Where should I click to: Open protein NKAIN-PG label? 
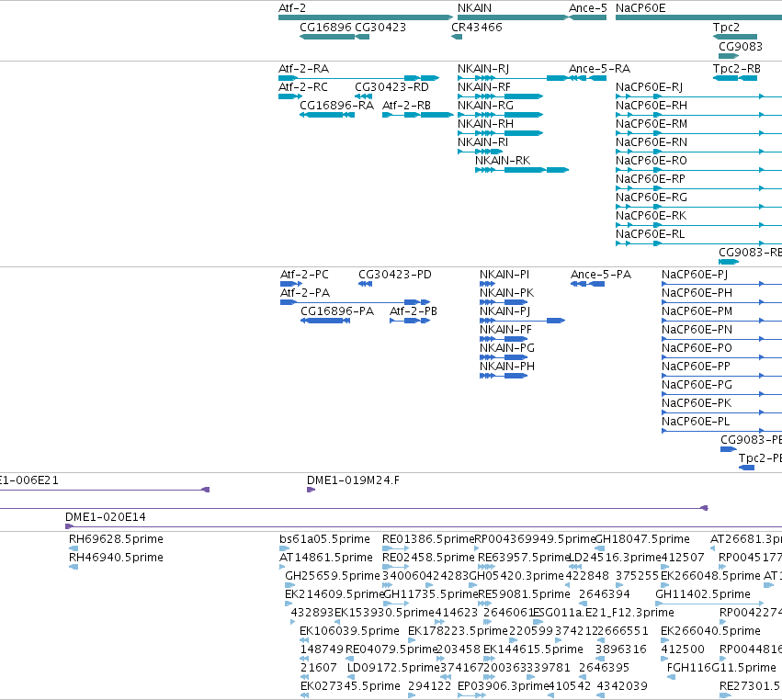tap(507, 348)
